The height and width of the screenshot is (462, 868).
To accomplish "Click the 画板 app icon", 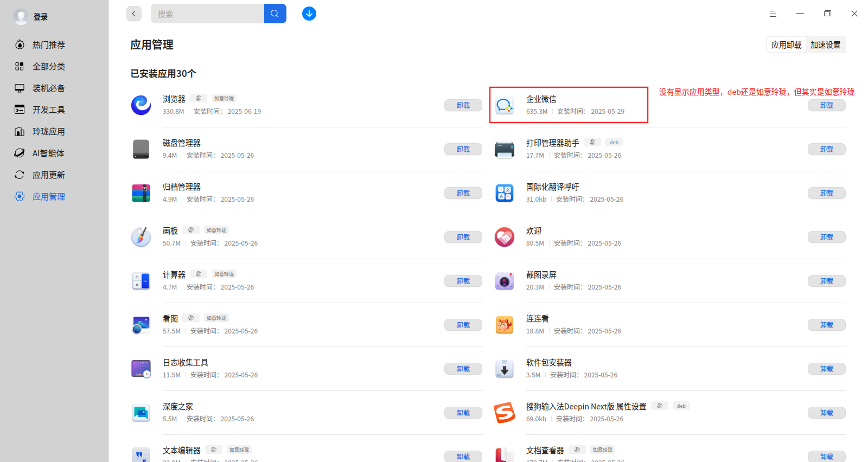I will [x=141, y=237].
